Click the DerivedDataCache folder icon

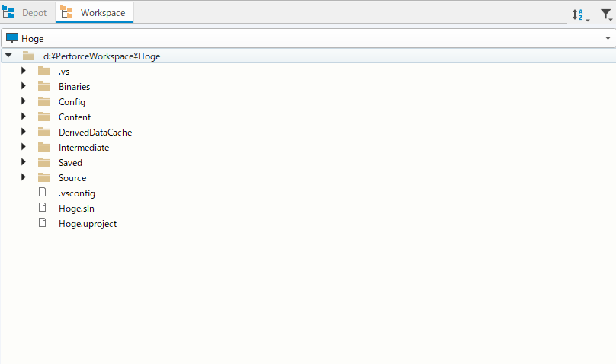tap(43, 133)
